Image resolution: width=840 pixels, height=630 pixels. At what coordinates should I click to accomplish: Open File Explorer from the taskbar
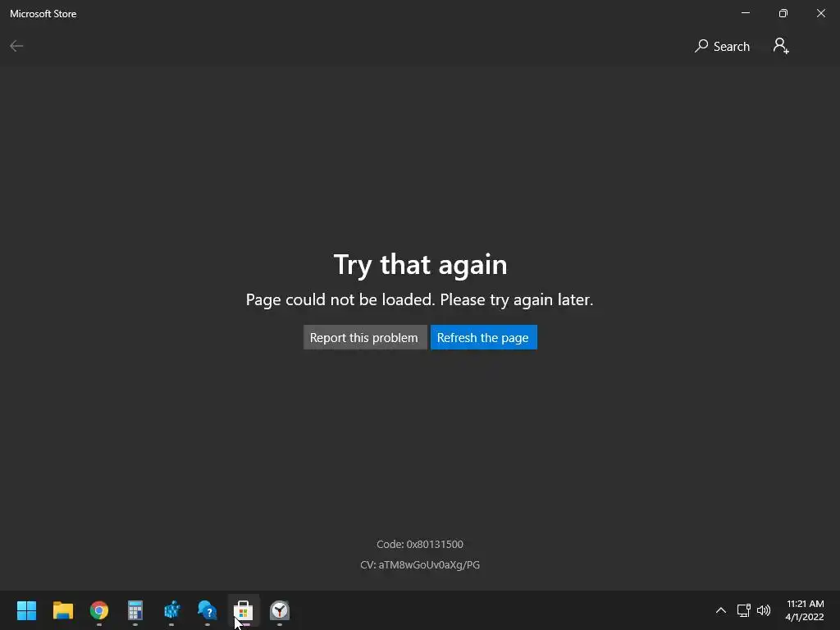(62, 610)
